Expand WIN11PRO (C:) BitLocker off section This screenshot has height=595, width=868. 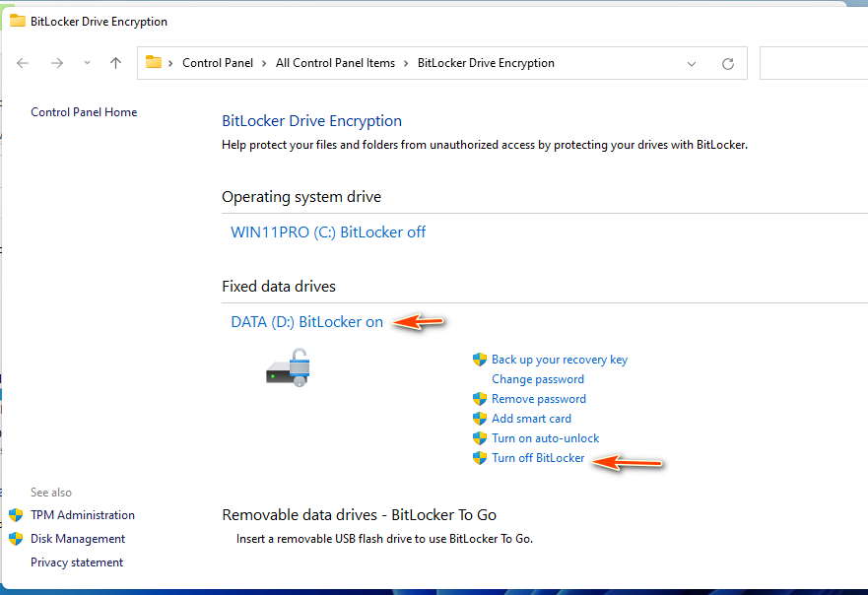pyautogui.click(x=328, y=231)
